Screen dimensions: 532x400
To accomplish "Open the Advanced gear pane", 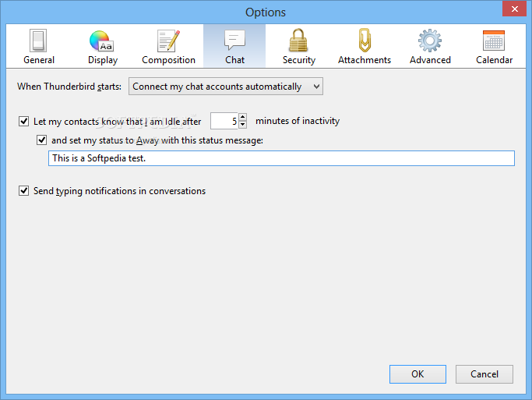I will point(430,47).
